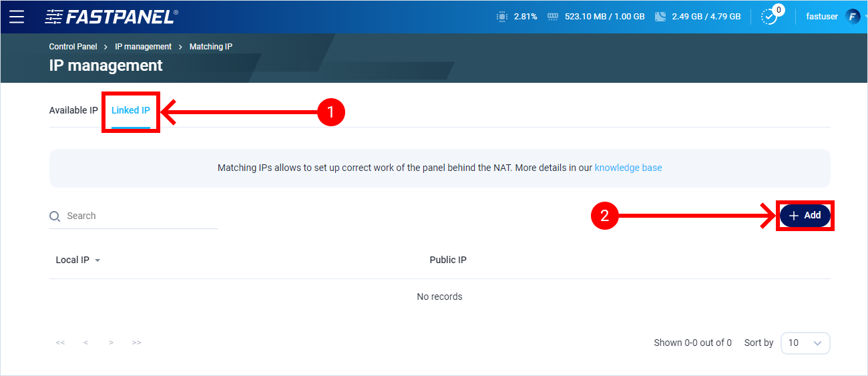
Task: Go to IP management breadcrumb
Action: pyautogui.click(x=143, y=47)
